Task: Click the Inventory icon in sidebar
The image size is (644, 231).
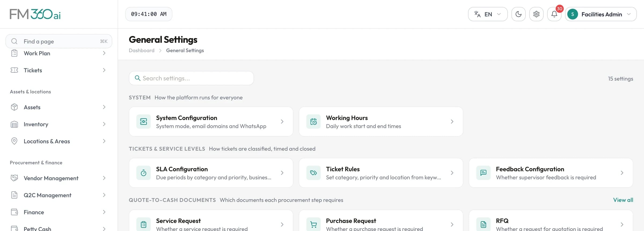Action: click(14, 124)
